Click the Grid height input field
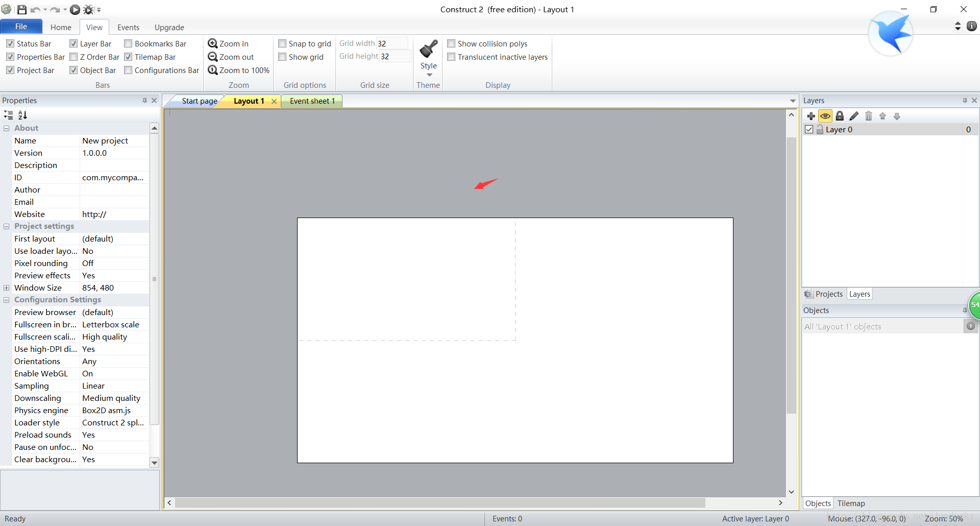Viewport: 980px width, 526px height. pyautogui.click(x=395, y=56)
